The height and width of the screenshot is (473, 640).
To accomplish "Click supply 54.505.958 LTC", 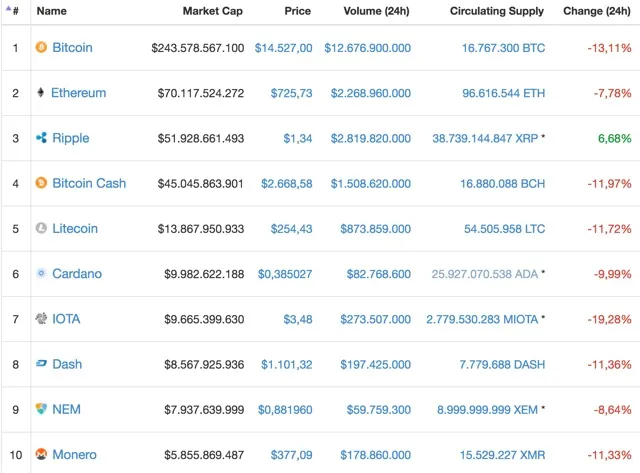I will [x=504, y=229].
